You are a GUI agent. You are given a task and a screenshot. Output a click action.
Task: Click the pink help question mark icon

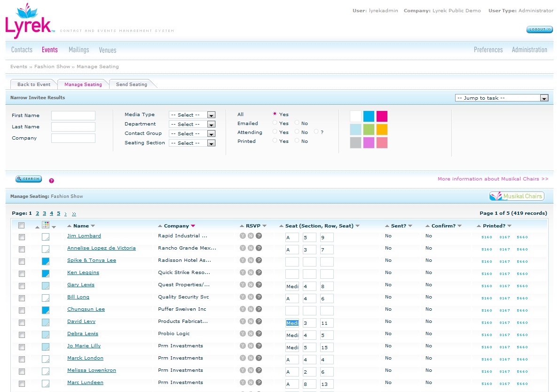[x=52, y=180]
